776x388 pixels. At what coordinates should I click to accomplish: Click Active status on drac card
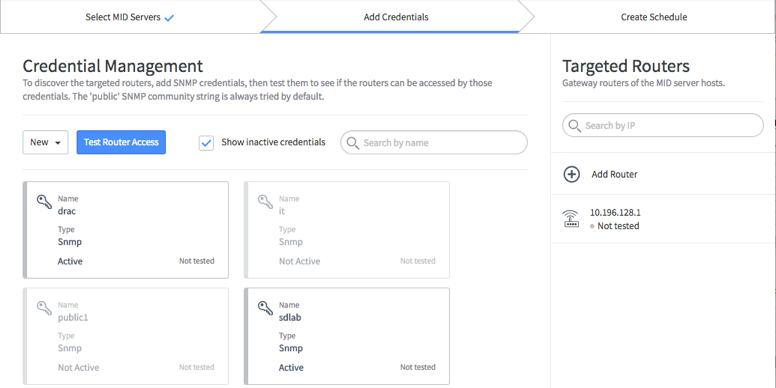click(x=70, y=261)
